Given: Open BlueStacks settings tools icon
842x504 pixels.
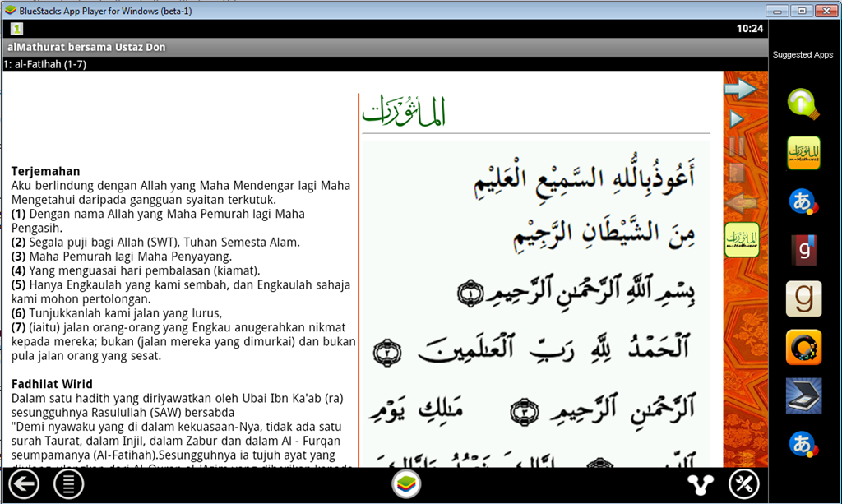Looking at the screenshot, I should pyautogui.click(x=743, y=484).
